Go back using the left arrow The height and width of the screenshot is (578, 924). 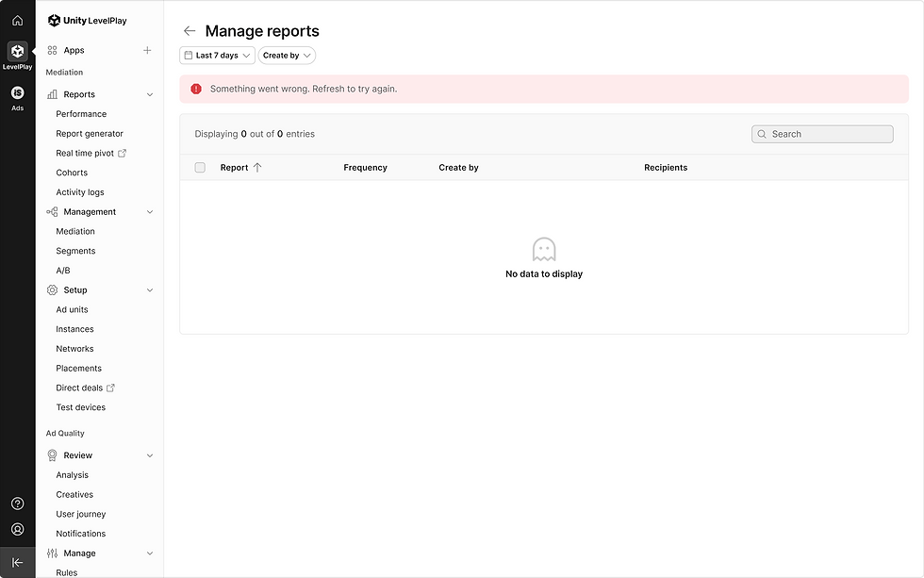point(190,30)
